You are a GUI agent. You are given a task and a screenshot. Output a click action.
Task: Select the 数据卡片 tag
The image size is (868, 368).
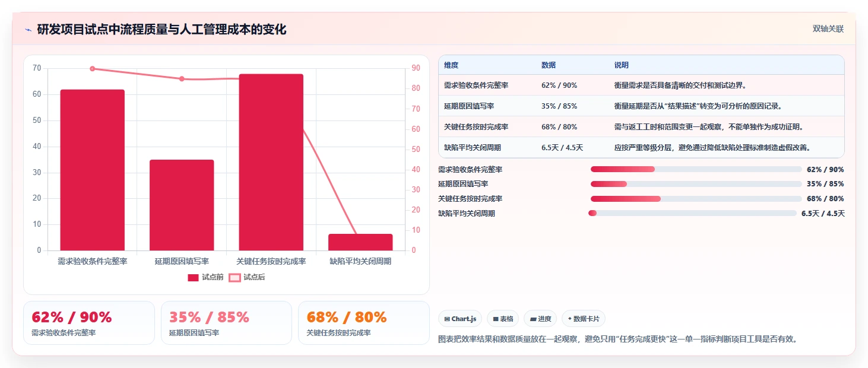(584, 319)
